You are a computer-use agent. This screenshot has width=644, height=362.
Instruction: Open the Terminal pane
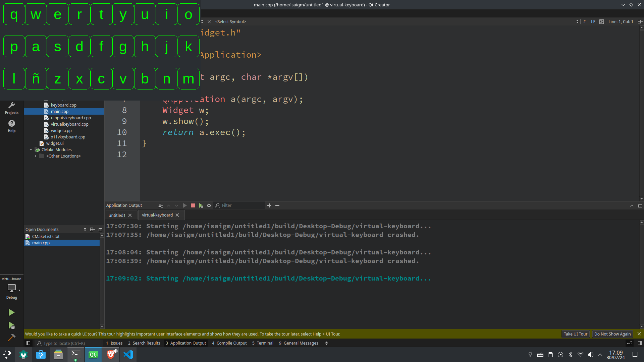(263, 343)
